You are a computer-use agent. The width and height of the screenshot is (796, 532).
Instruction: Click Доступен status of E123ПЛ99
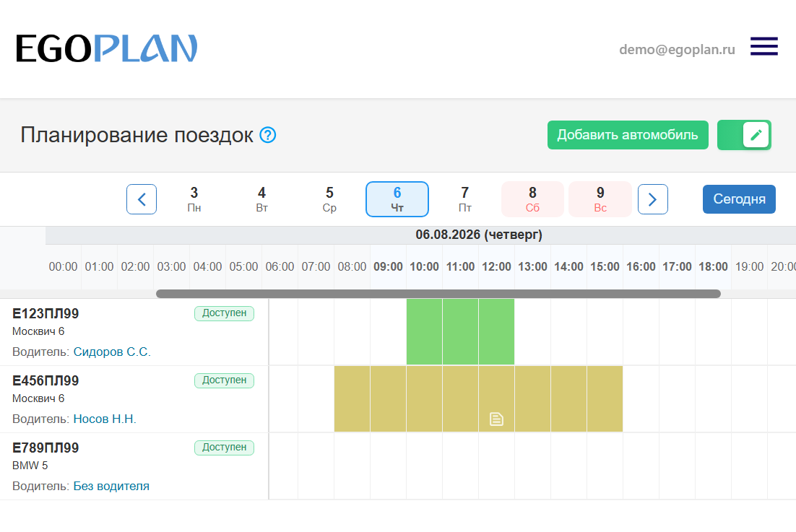(x=225, y=313)
